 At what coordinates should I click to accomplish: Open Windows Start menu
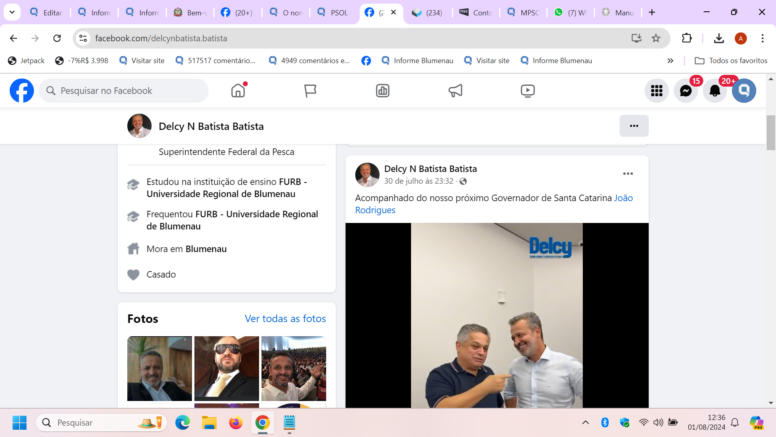click(19, 423)
